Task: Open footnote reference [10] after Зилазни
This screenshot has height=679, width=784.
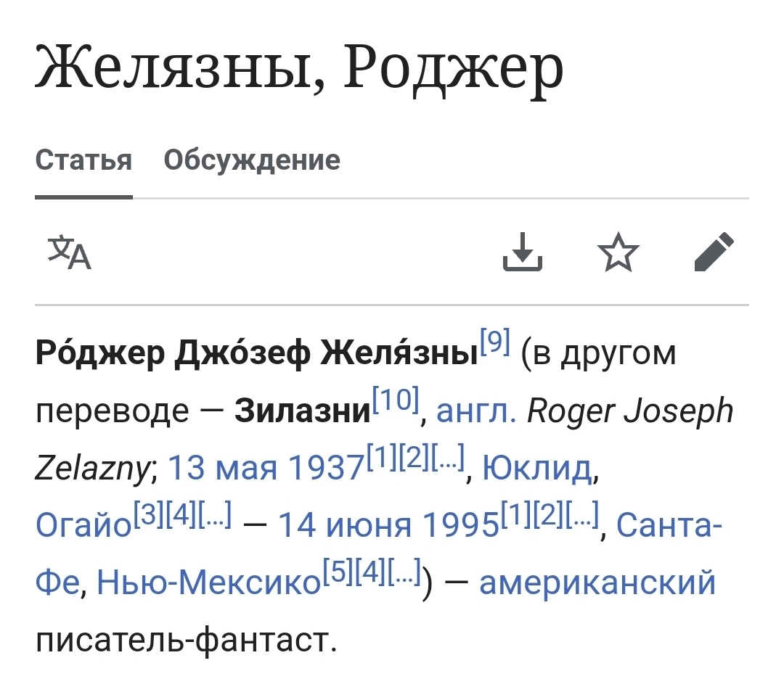Action: [x=396, y=400]
